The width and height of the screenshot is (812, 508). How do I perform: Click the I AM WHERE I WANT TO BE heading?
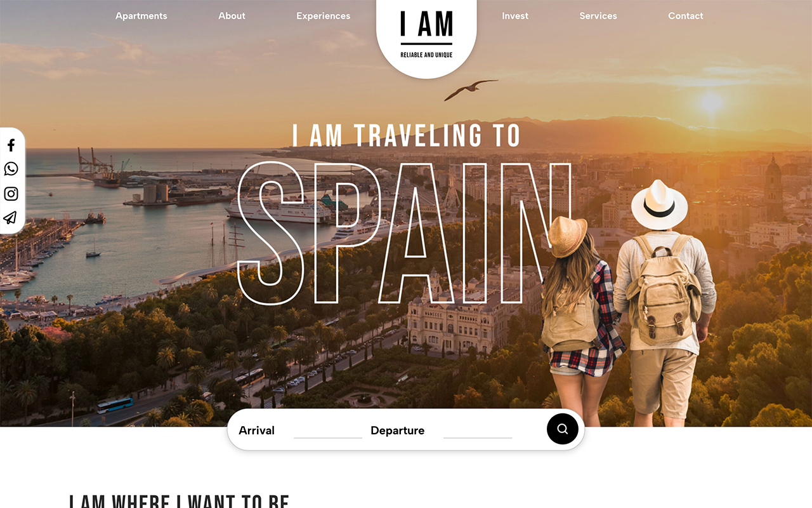[x=179, y=502]
